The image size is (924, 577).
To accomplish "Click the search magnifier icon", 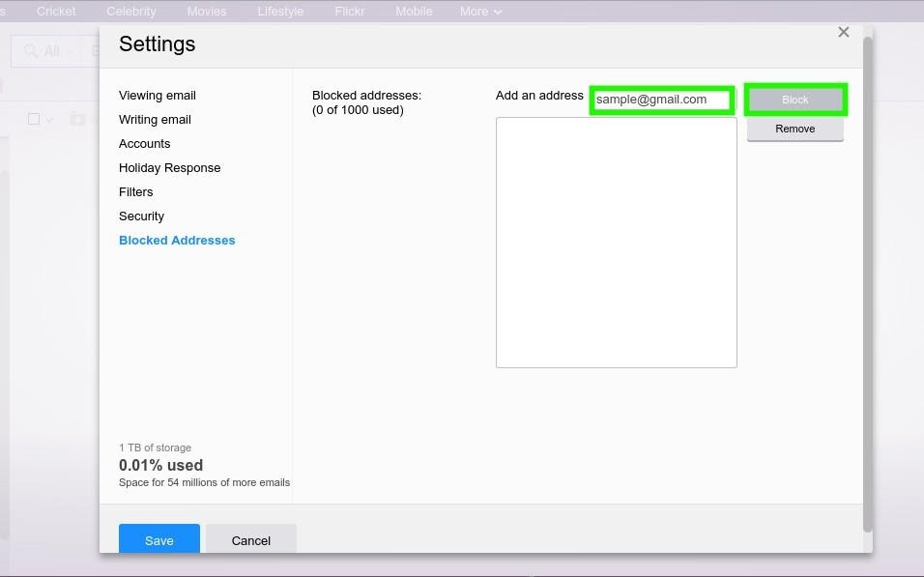I will tap(29, 50).
